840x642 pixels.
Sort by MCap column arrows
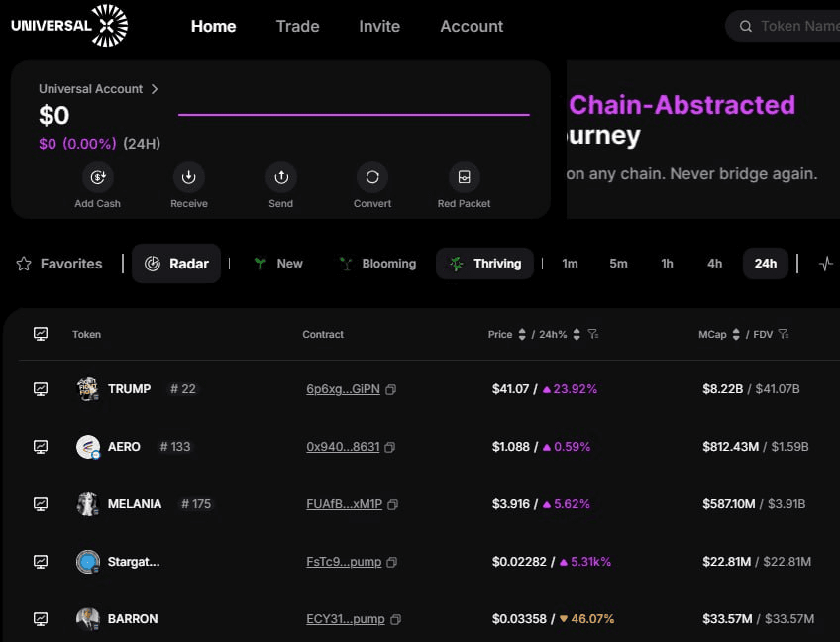click(x=736, y=334)
